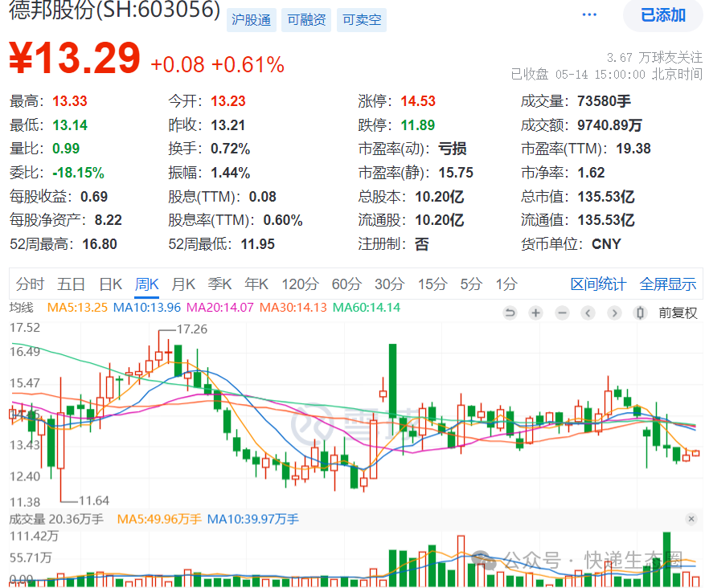
Task: Click the volume MA5:49.96万手 label
Action: 159,519
